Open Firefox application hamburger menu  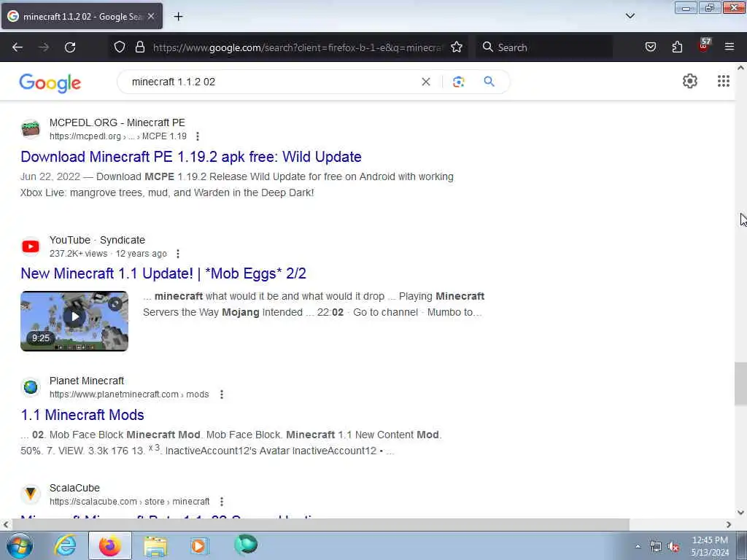coord(729,47)
